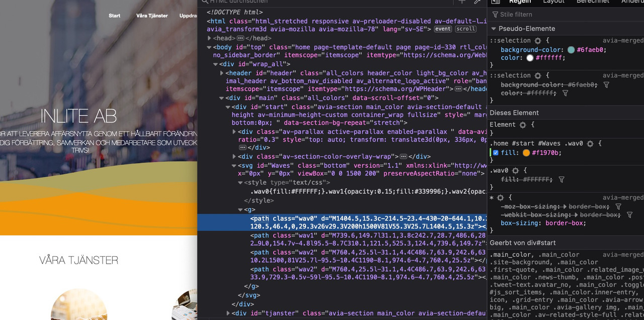Click ellipsis badge of av-section-color-overlay-wrap div
Viewport: 644px width, 320px height.
point(403,157)
